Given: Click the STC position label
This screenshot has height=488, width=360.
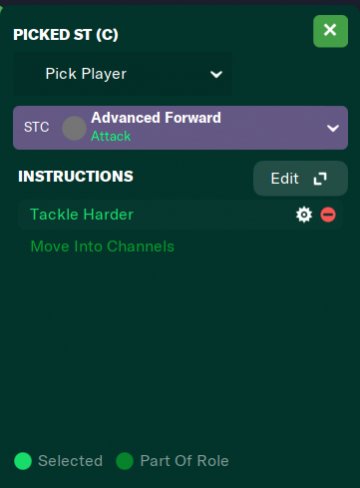Looking at the screenshot, I should click(x=37, y=127).
